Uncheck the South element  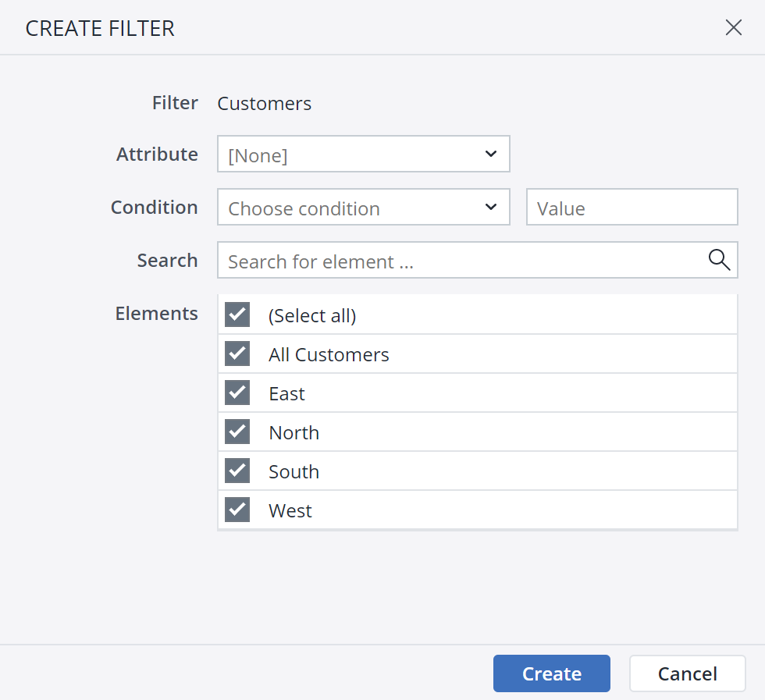(x=237, y=471)
